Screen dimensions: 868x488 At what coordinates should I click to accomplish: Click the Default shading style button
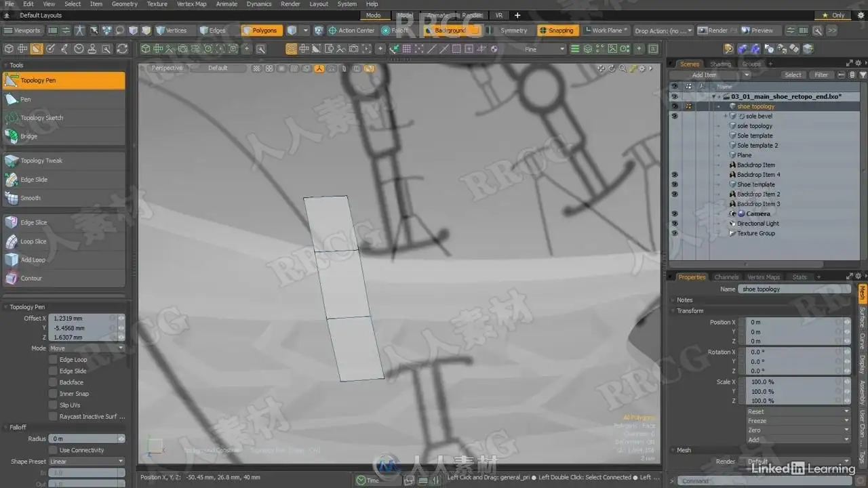(218, 68)
